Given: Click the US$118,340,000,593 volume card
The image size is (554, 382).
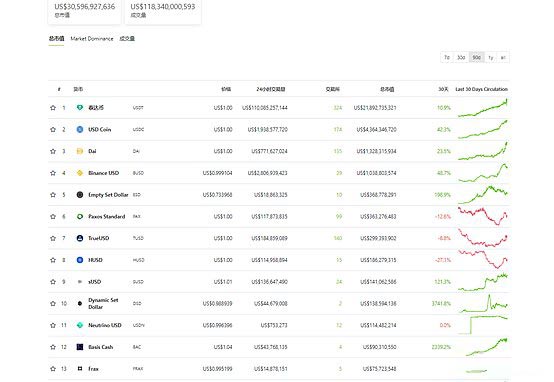Looking at the screenshot, I should click(163, 11).
